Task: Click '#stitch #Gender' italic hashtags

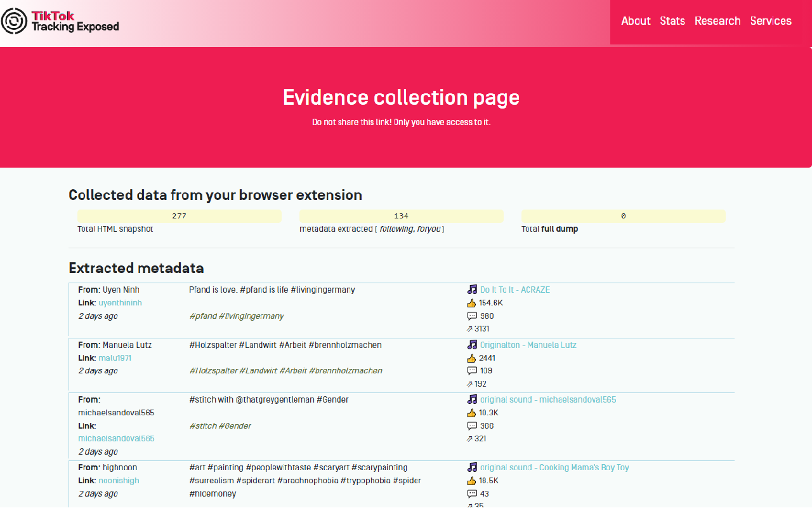Action: pos(220,426)
